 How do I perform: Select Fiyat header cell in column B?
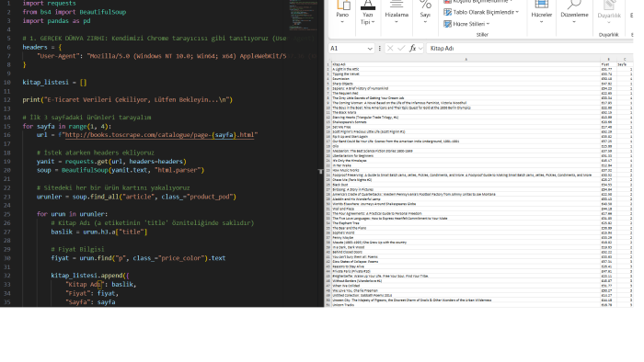click(x=608, y=64)
